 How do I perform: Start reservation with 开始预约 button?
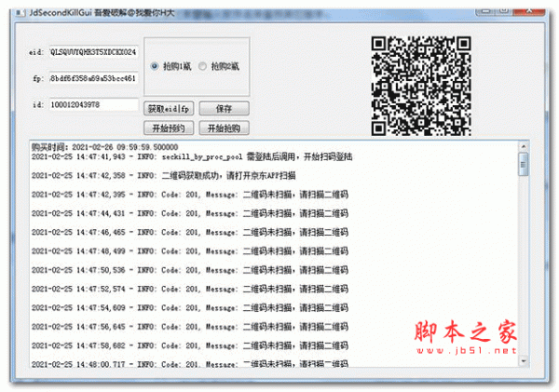point(169,128)
